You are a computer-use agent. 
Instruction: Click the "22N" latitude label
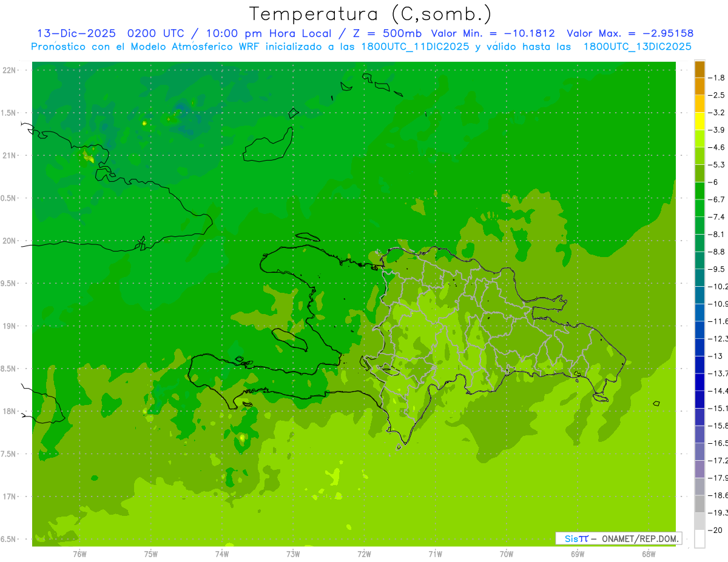10,70
